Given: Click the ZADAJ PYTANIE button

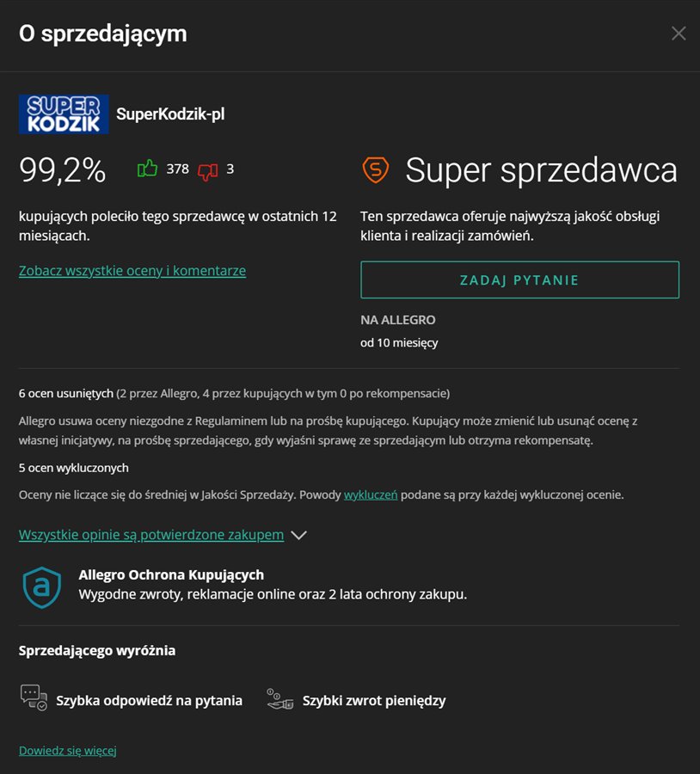Looking at the screenshot, I should 519,279.
